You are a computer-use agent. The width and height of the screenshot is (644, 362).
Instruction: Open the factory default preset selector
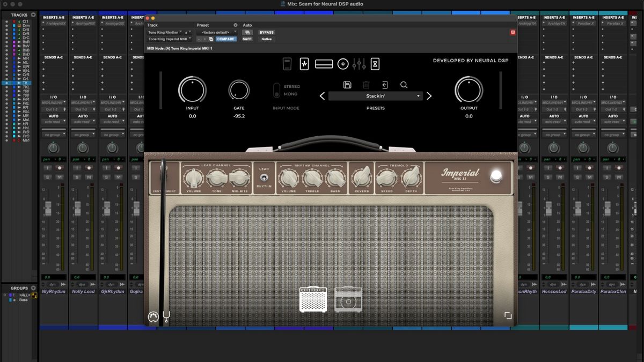click(217, 32)
